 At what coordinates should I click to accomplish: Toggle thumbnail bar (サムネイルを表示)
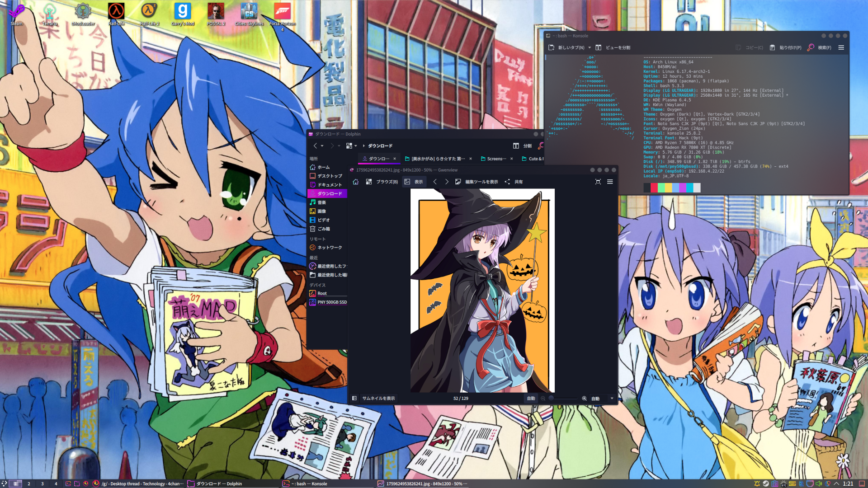pyautogui.click(x=378, y=398)
